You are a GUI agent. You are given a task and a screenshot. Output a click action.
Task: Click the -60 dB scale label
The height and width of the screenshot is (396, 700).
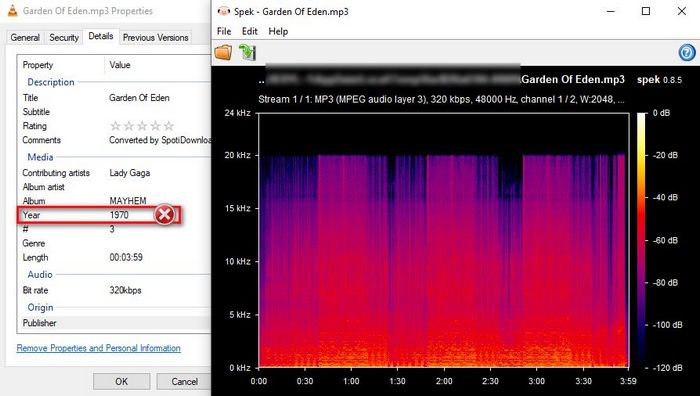[665, 240]
